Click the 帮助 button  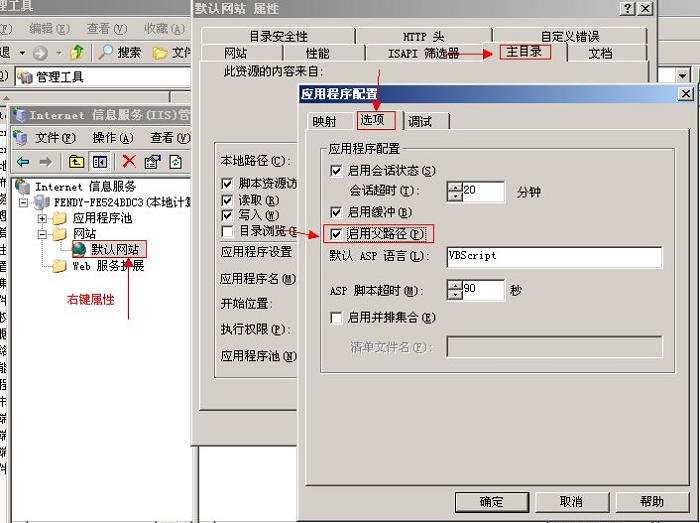point(652,502)
